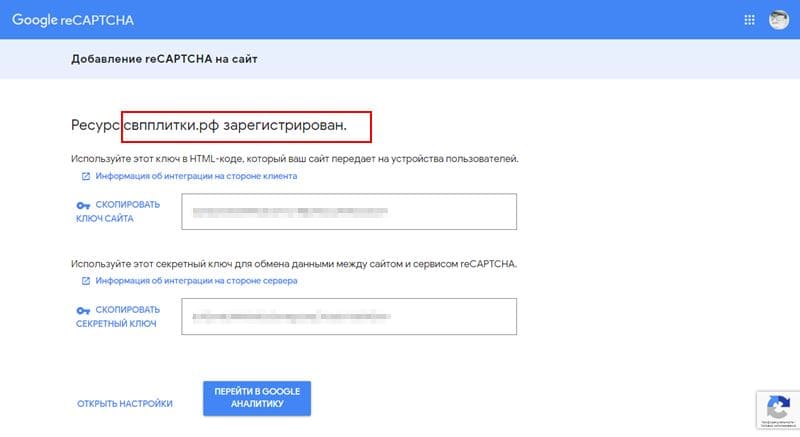Click the key icon beside СКОПИРОВАТЬ КЛЮЧ САЙТА
Viewport: 800px width, 437px height.
(x=83, y=205)
